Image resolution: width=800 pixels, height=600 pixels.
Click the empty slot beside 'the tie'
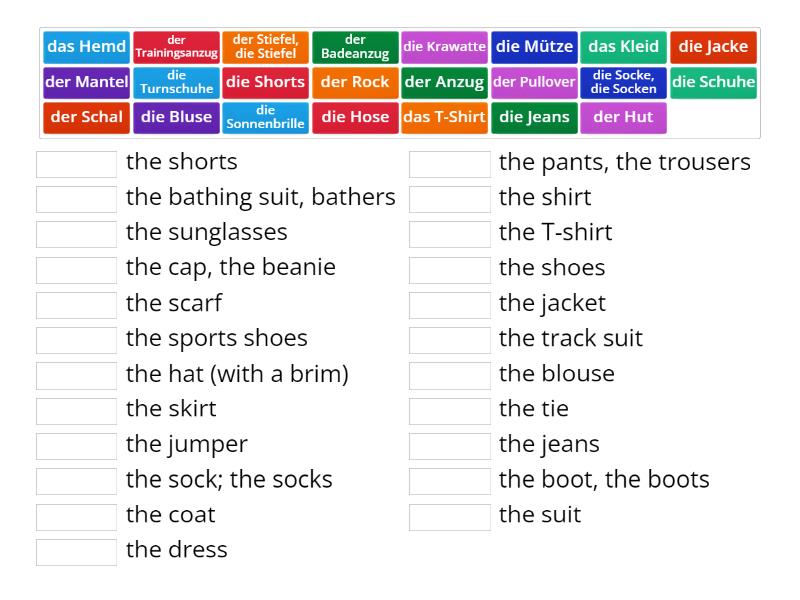pyautogui.click(x=450, y=410)
